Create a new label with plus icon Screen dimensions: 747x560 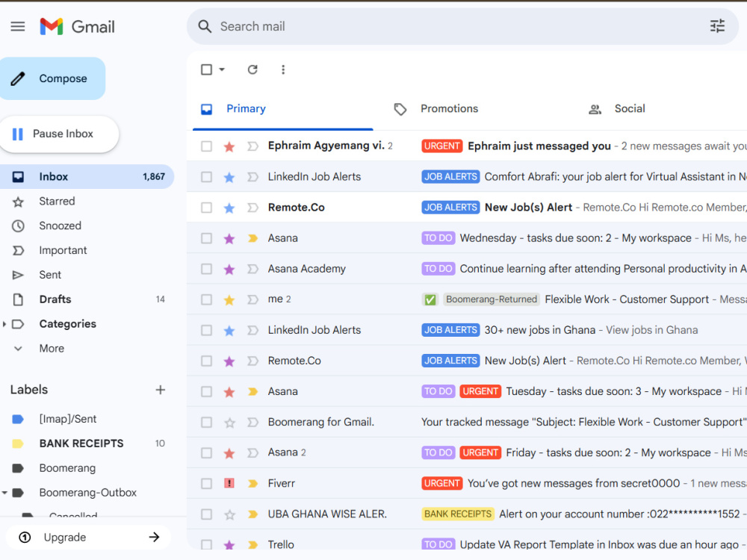(x=160, y=390)
